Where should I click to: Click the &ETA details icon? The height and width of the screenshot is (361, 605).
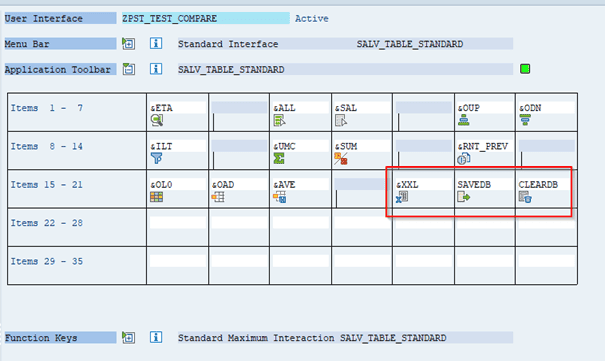157,120
